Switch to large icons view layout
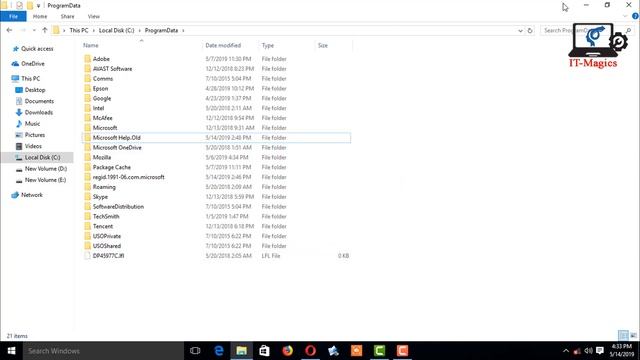The width and height of the screenshot is (640, 360). 633,336
